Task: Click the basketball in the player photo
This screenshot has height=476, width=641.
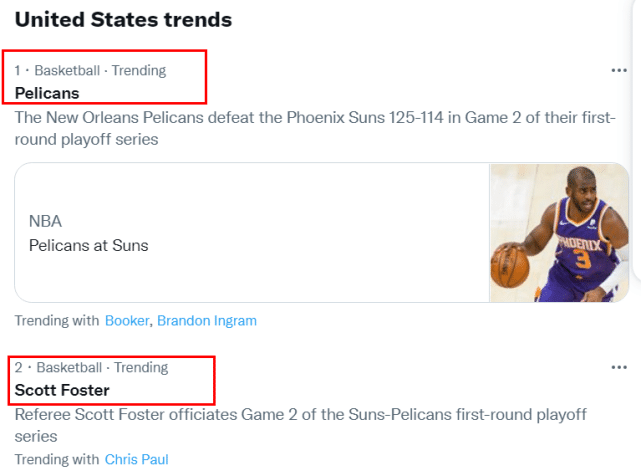Action: pyautogui.click(x=509, y=266)
